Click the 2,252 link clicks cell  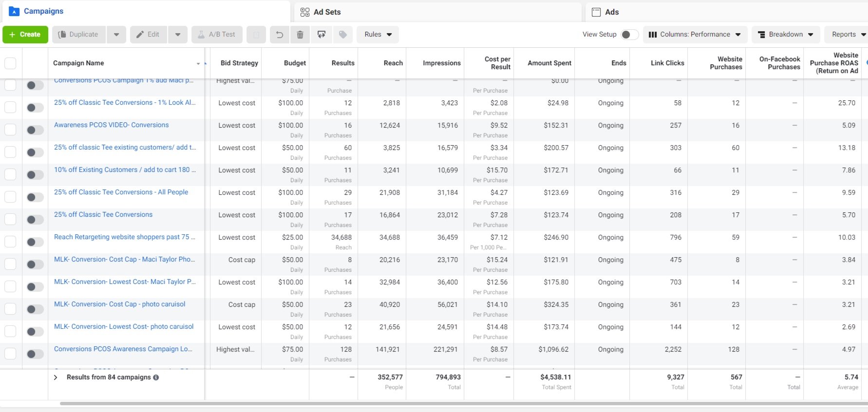click(x=673, y=350)
